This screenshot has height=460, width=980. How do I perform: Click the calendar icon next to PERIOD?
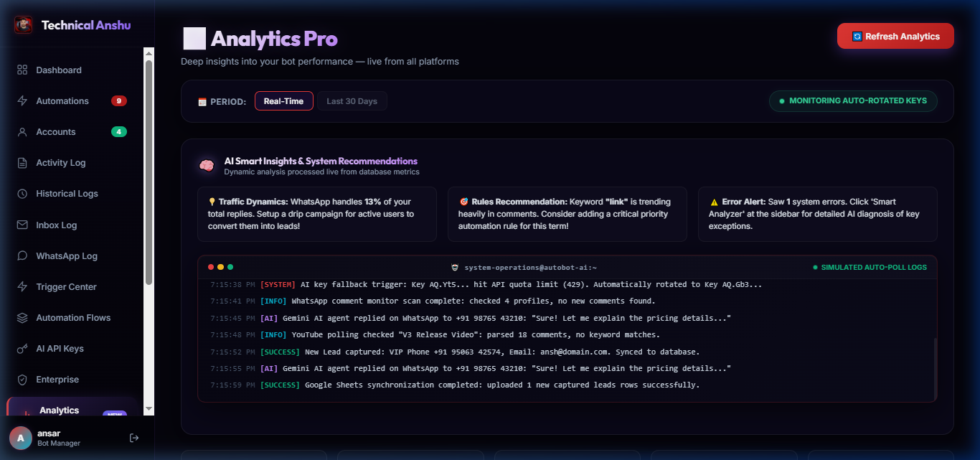(x=202, y=102)
